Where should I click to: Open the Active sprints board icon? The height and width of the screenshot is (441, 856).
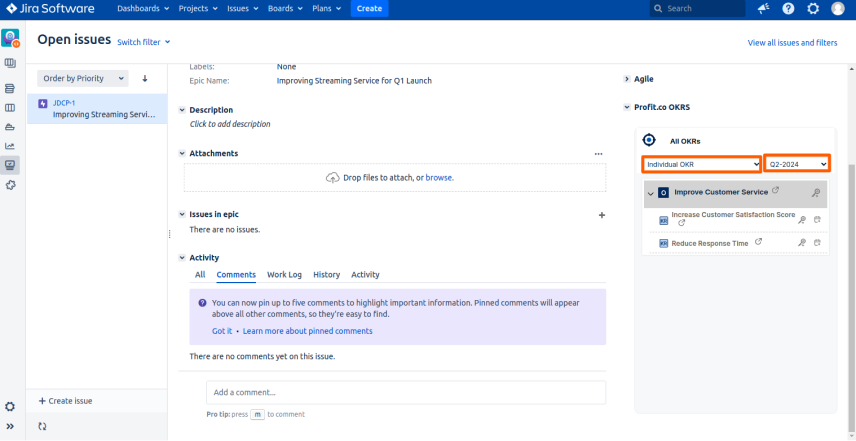click(x=10, y=108)
